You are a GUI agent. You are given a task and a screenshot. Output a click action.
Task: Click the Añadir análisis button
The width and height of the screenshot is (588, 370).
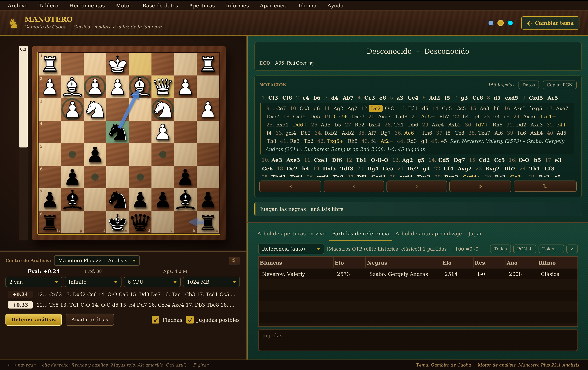90,319
